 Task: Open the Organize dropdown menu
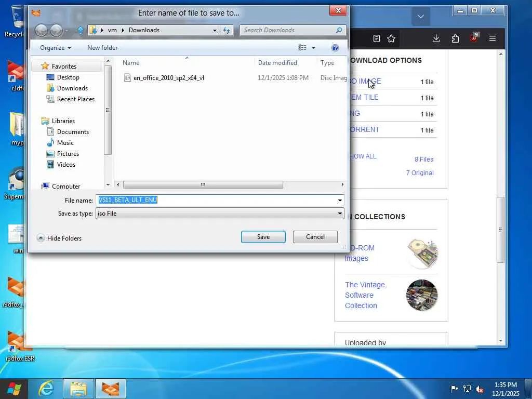point(56,48)
